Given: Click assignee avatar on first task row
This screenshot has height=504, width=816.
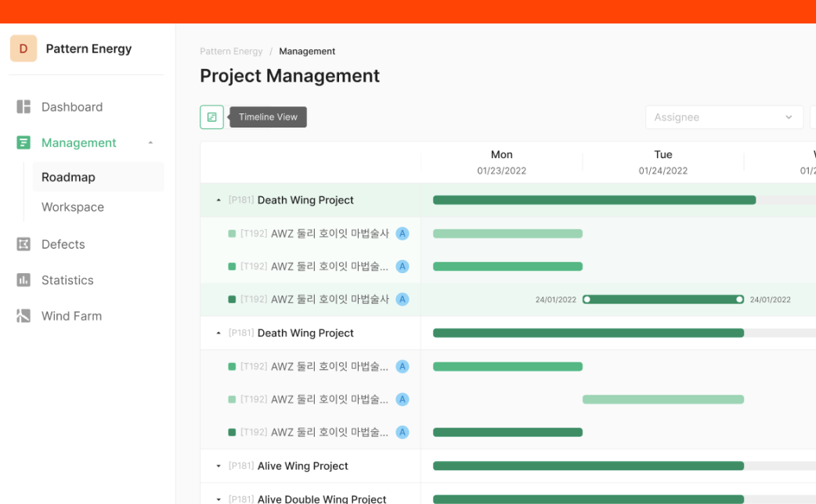Looking at the screenshot, I should [403, 233].
